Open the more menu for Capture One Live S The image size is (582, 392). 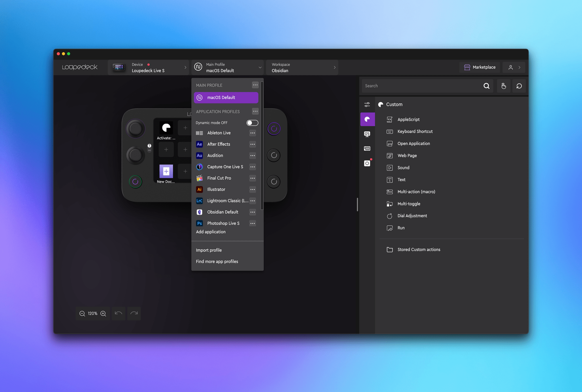pyautogui.click(x=252, y=167)
